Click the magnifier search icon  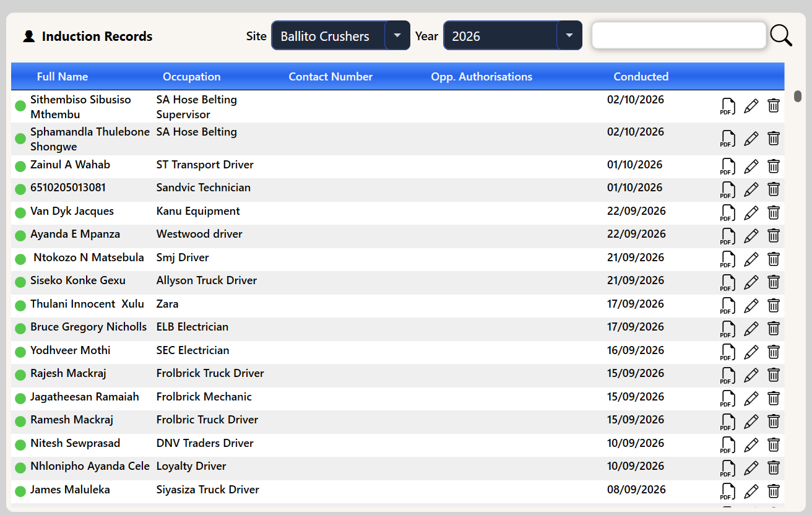tap(781, 36)
